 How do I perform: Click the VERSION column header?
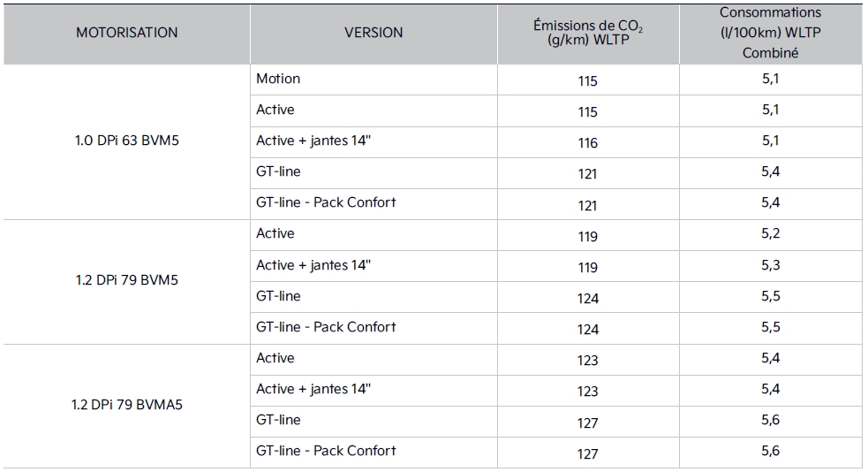coord(374,33)
